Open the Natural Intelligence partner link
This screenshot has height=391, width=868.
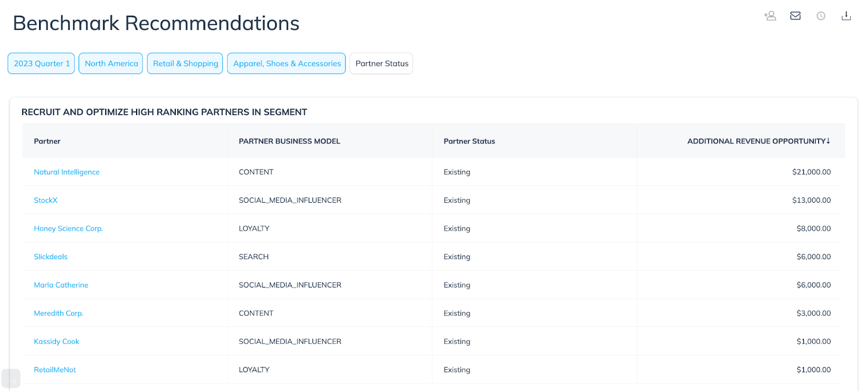pos(67,172)
